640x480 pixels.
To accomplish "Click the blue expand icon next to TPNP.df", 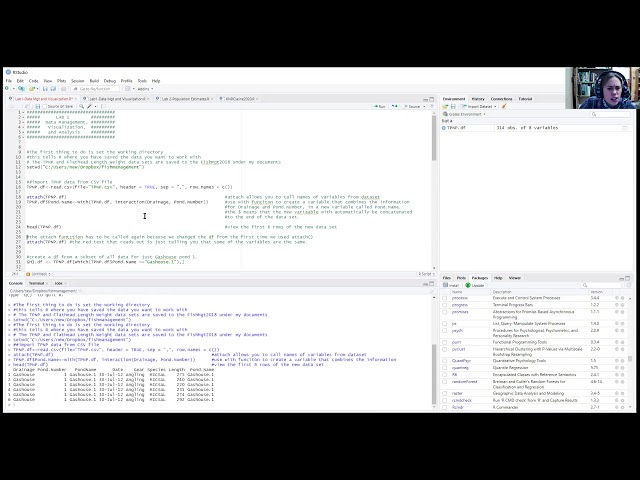I will click(x=444, y=128).
